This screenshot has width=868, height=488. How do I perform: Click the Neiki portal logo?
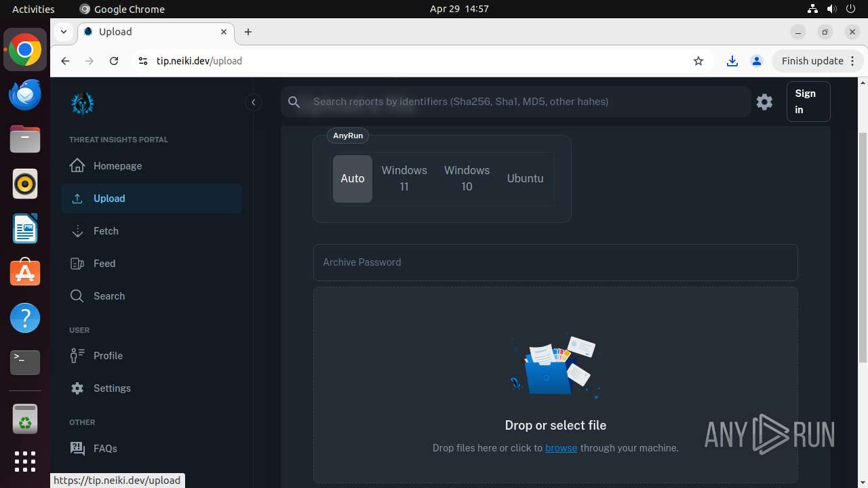(83, 104)
